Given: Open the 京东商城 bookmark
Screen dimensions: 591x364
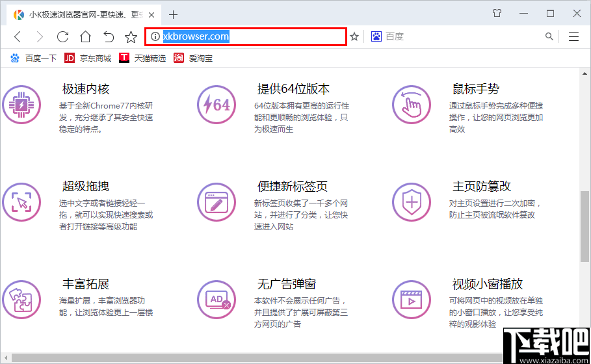Looking at the screenshot, I should tap(88, 58).
